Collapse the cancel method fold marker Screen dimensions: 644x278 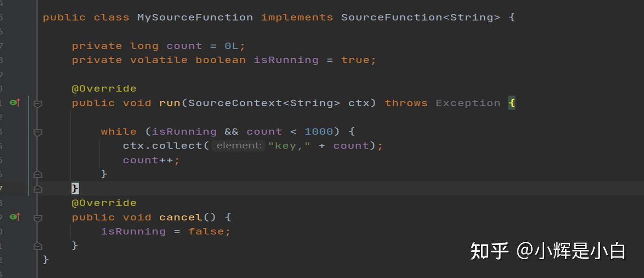click(38, 218)
